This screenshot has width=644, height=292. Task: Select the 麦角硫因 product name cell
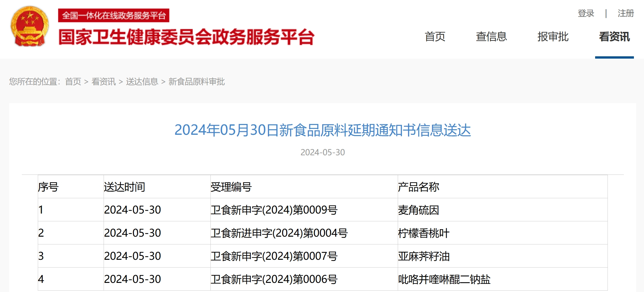click(x=419, y=210)
